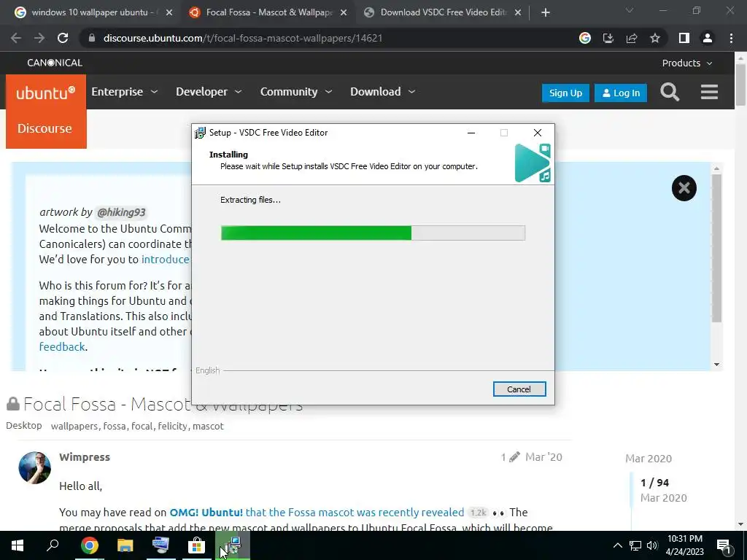Image resolution: width=747 pixels, height=560 pixels.
Task: Click the VSDC logo in setup dialog
Action: tap(533, 163)
